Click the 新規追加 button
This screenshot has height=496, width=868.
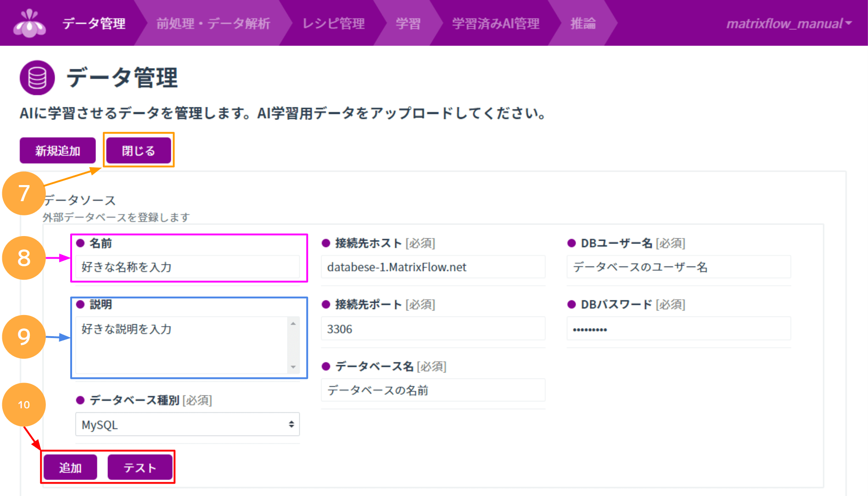[x=58, y=151]
